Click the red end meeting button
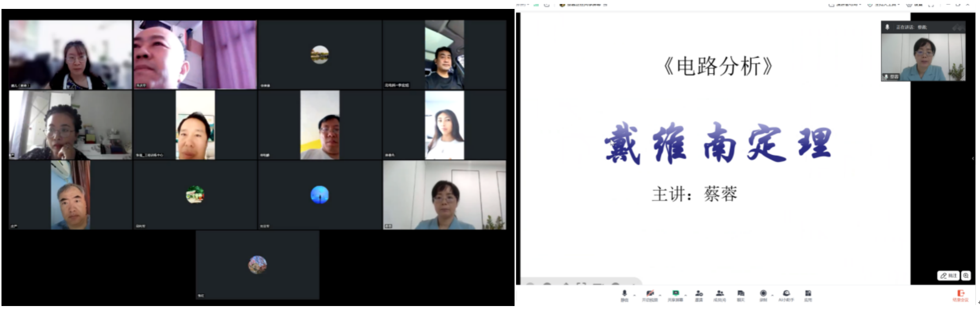 point(961,295)
